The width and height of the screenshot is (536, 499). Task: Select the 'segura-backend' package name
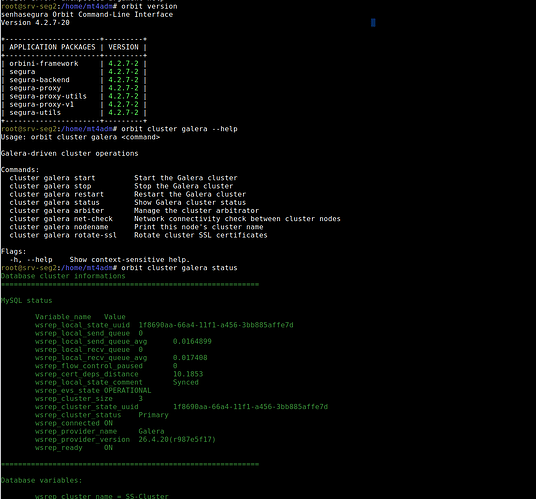pos(39,80)
